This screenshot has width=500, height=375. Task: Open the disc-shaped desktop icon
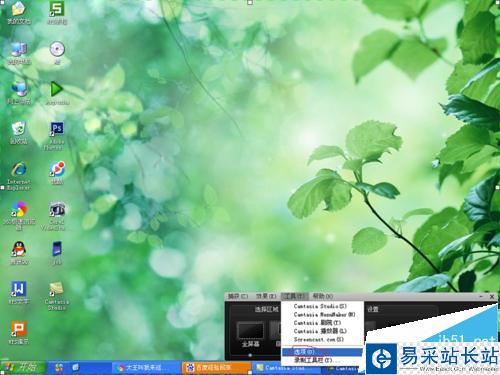[x=57, y=53]
